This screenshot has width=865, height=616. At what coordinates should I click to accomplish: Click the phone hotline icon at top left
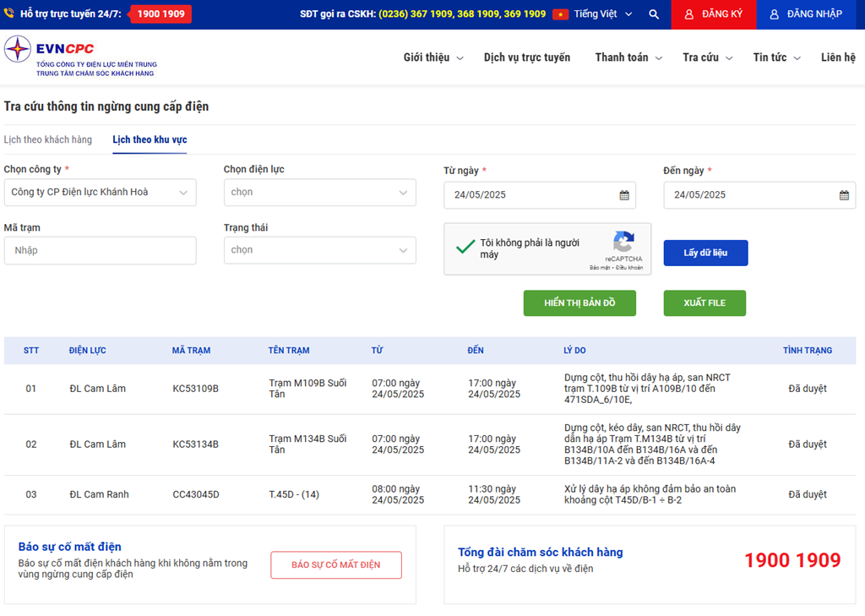click(9, 14)
